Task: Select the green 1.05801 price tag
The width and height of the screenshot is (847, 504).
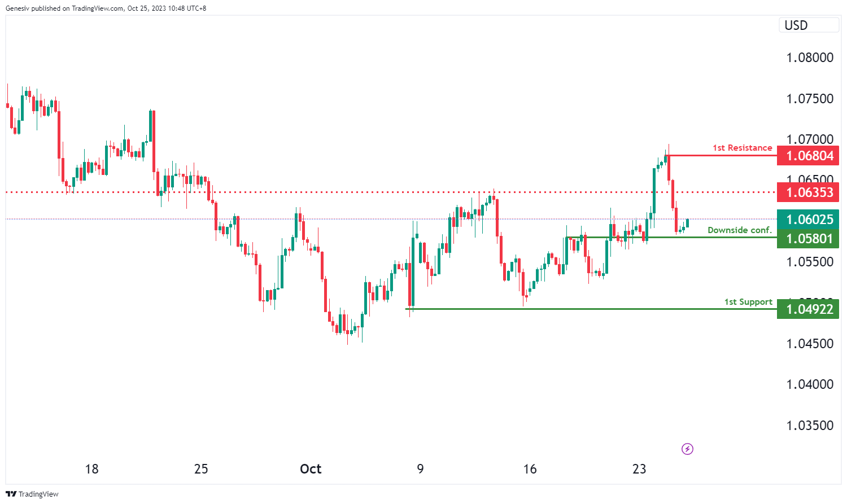Action: tap(808, 239)
